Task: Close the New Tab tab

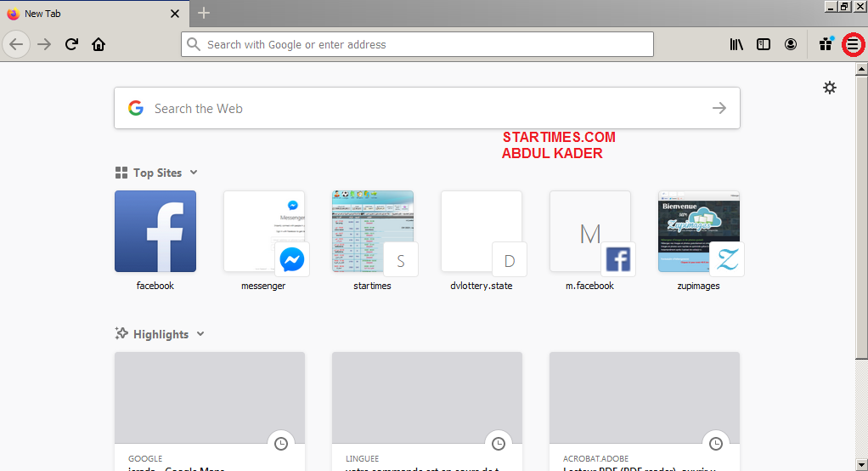Action: (x=175, y=14)
